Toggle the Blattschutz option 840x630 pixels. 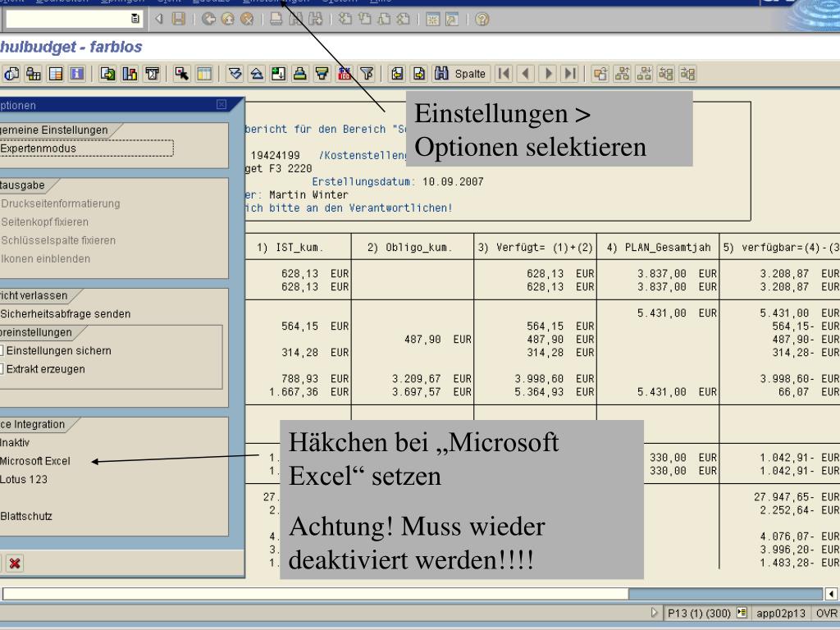coord(26,517)
